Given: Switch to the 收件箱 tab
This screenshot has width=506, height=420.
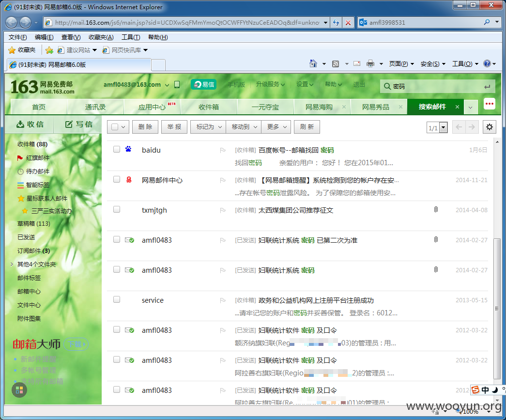Looking at the screenshot, I should click(x=209, y=107).
